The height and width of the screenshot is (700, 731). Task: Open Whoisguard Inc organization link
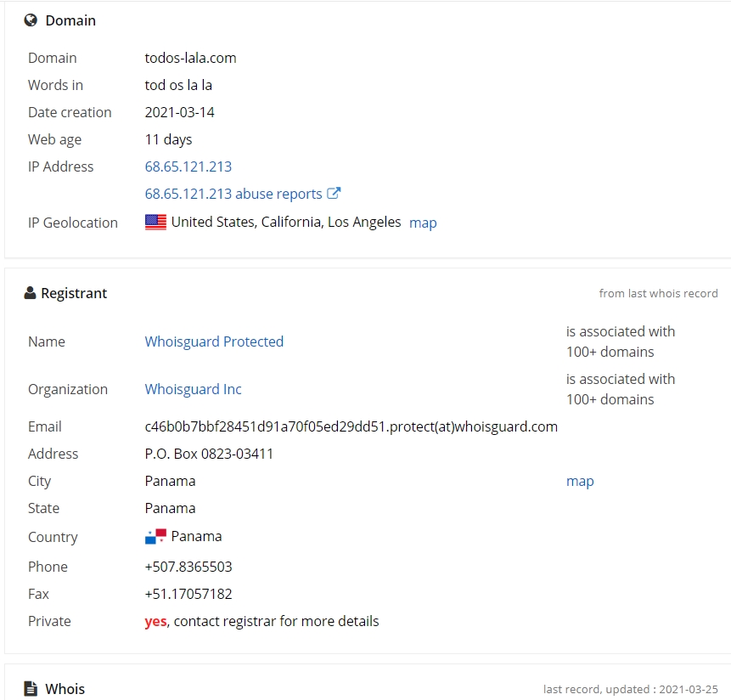click(193, 389)
